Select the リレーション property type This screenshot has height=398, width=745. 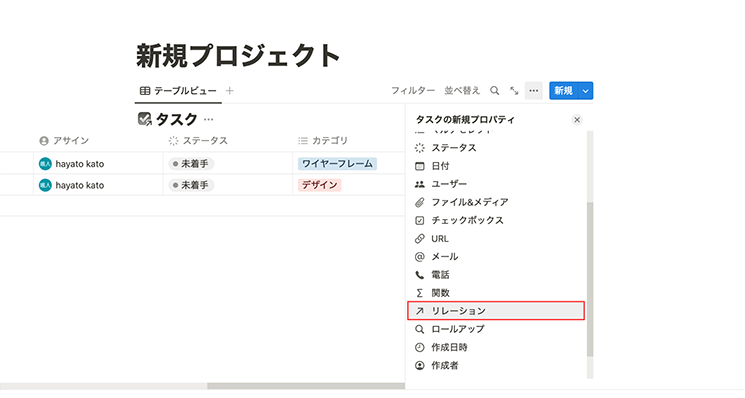coord(496,311)
